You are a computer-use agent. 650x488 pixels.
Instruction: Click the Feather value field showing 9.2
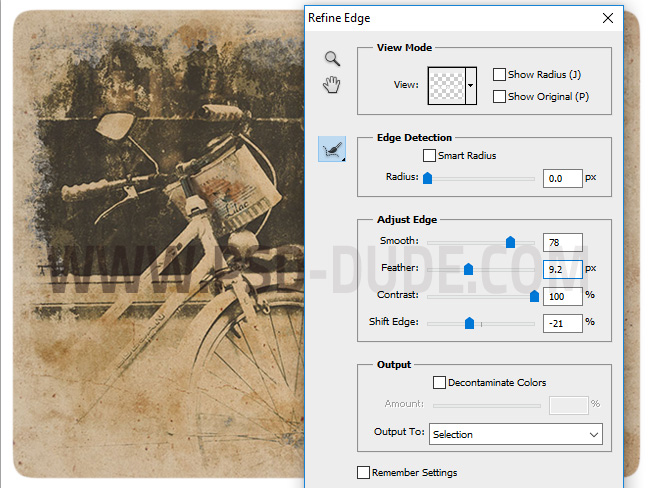(562, 269)
